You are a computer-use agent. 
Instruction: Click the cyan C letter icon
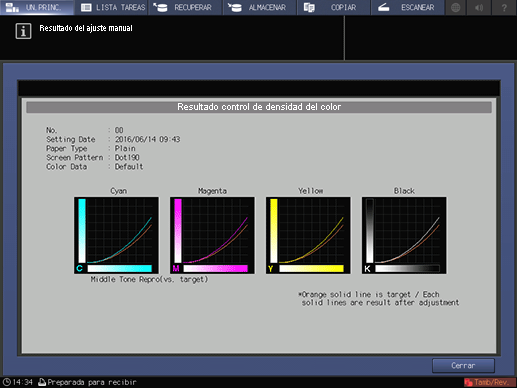80,268
